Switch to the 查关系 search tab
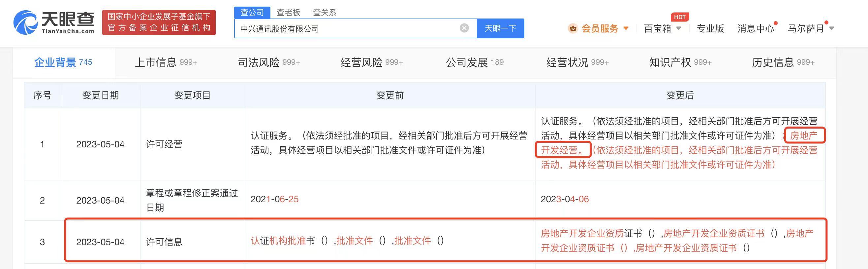This screenshot has width=868, height=269. click(325, 13)
